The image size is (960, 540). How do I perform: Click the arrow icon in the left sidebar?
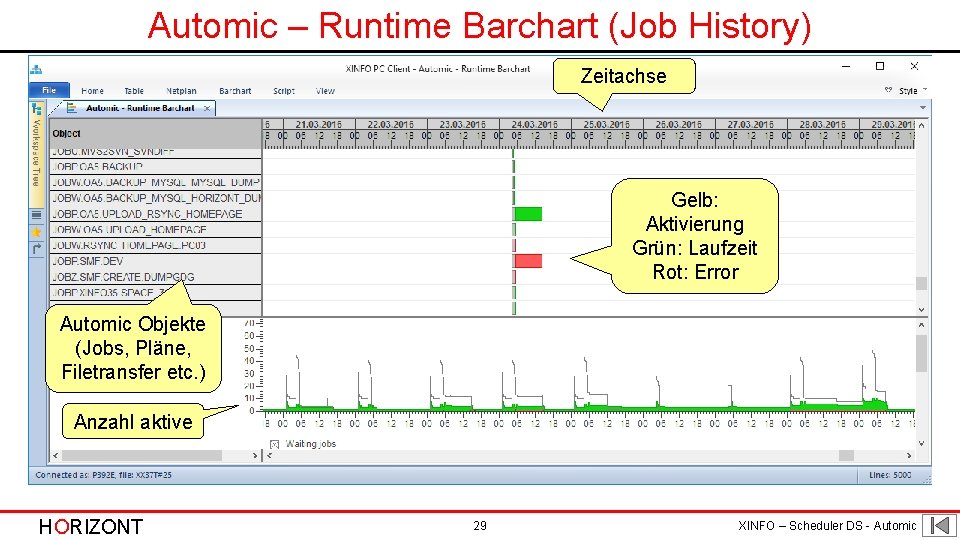tap(37, 249)
